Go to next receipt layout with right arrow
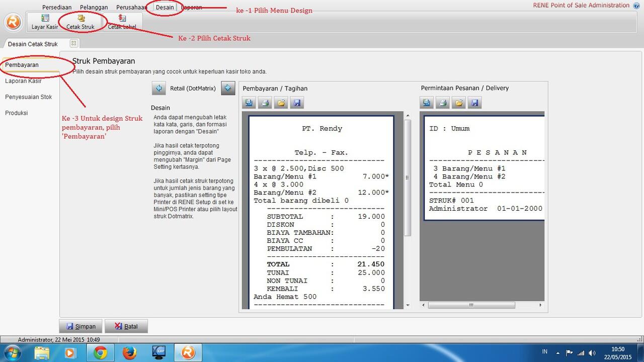Screen dimensions: 644x362 pyautogui.click(x=228, y=88)
